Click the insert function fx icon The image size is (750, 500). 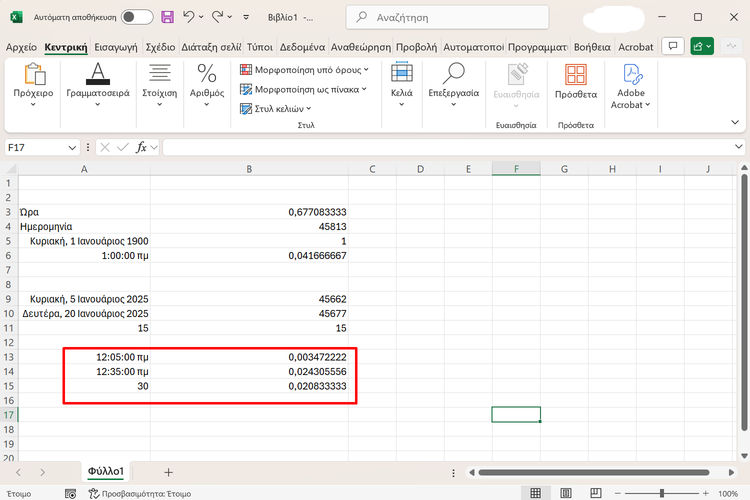click(x=141, y=147)
